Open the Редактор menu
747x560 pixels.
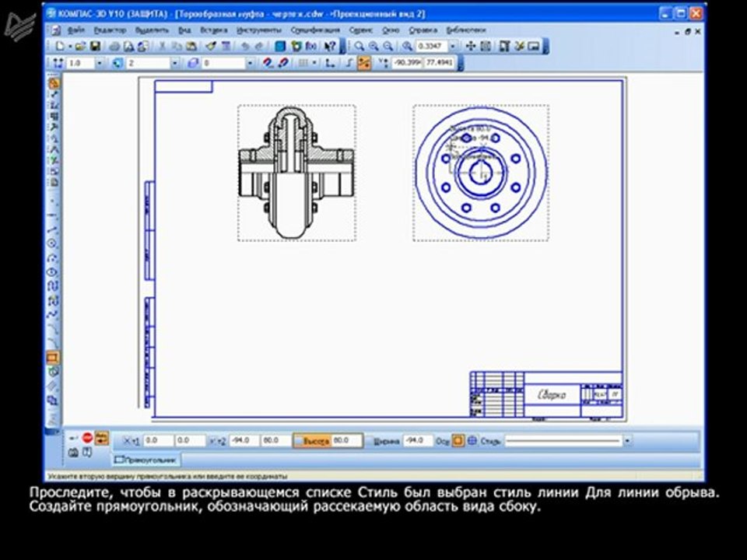click(110, 30)
